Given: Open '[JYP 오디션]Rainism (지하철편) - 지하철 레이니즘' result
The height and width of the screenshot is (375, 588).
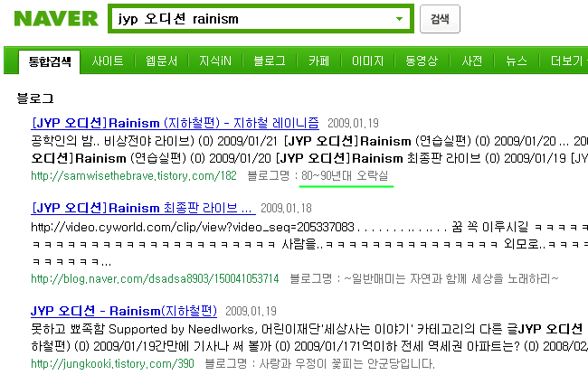Looking at the screenshot, I should coord(175,123).
